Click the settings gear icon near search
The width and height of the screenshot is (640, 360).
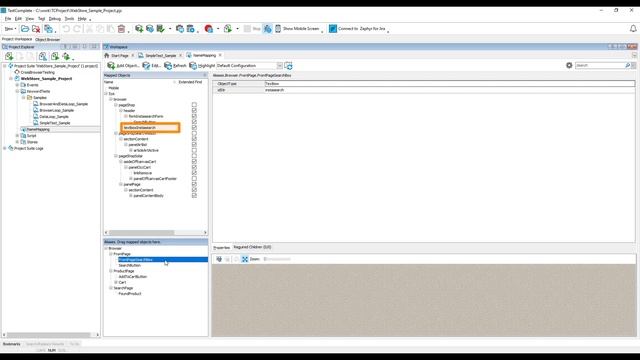pyautogui.click(x=569, y=65)
